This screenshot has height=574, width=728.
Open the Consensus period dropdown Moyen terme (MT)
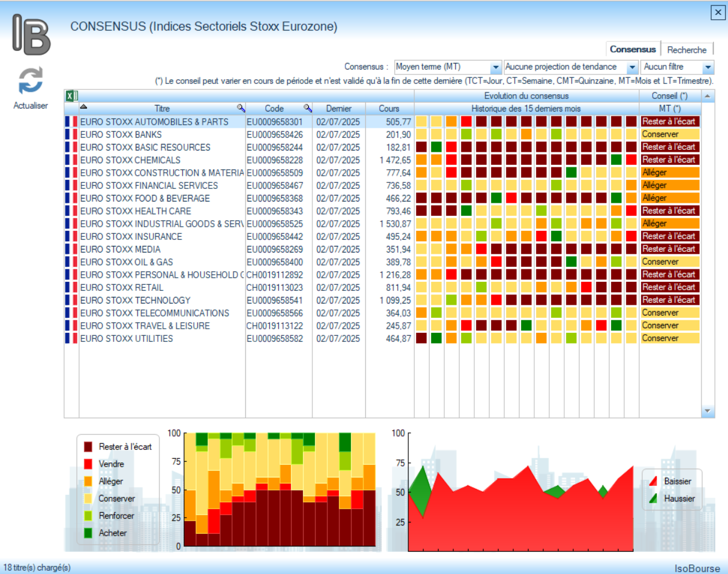coord(448,67)
